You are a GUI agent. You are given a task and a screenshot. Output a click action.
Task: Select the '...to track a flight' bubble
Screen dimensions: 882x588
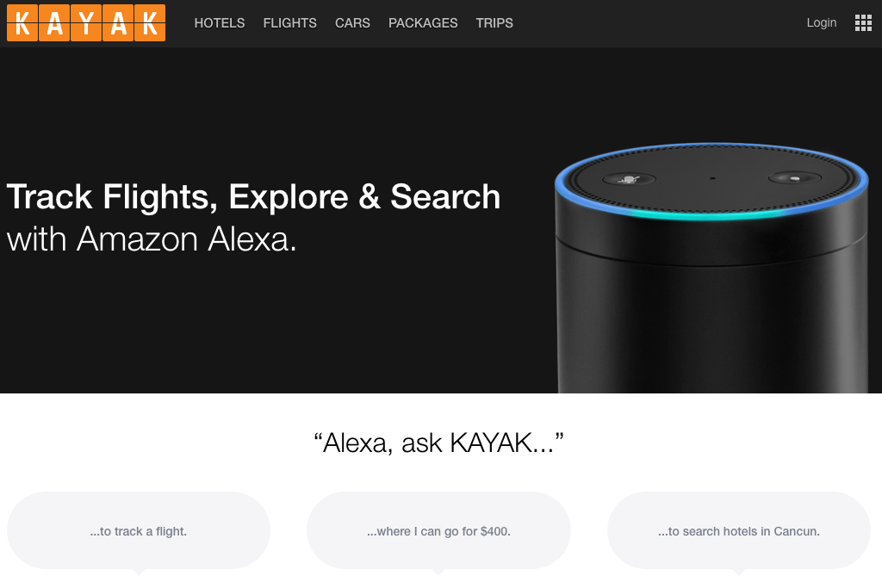(x=139, y=531)
